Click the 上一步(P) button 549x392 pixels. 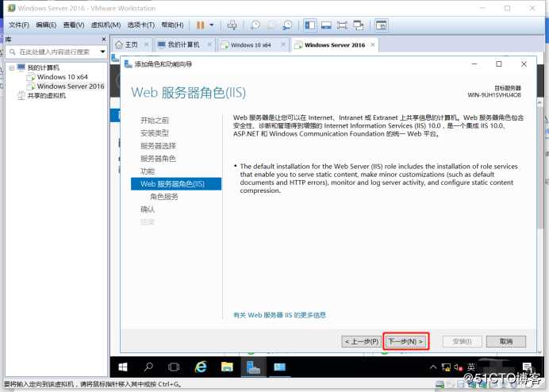[361, 341]
